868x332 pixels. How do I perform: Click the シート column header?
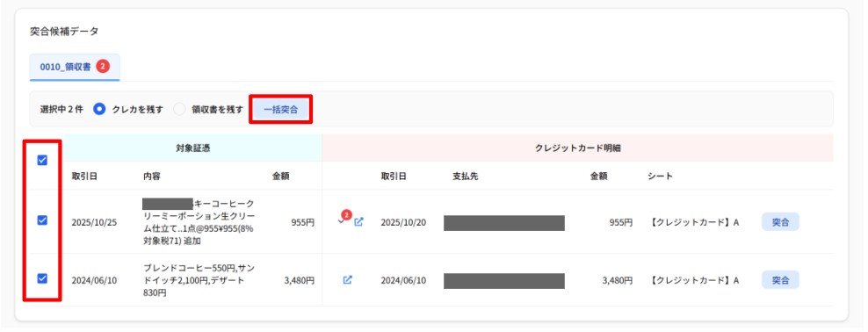[660, 176]
